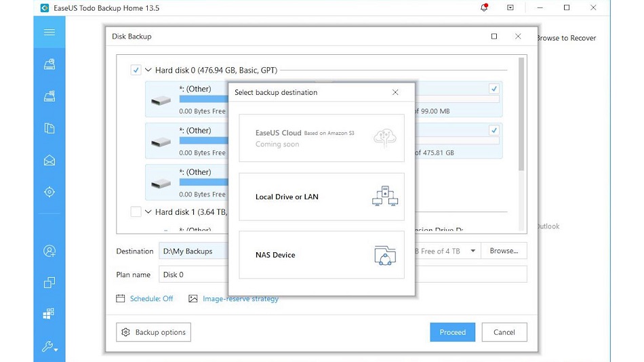Maximize the Disk Backup dialog
The image size is (644, 362).
[x=494, y=36]
